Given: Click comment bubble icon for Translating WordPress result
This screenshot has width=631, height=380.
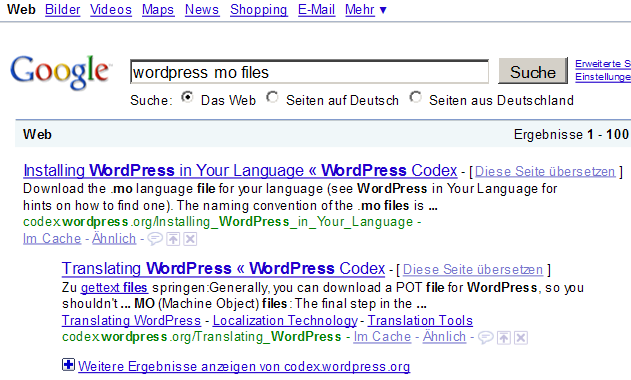Looking at the screenshot, I should click(485, 337).
